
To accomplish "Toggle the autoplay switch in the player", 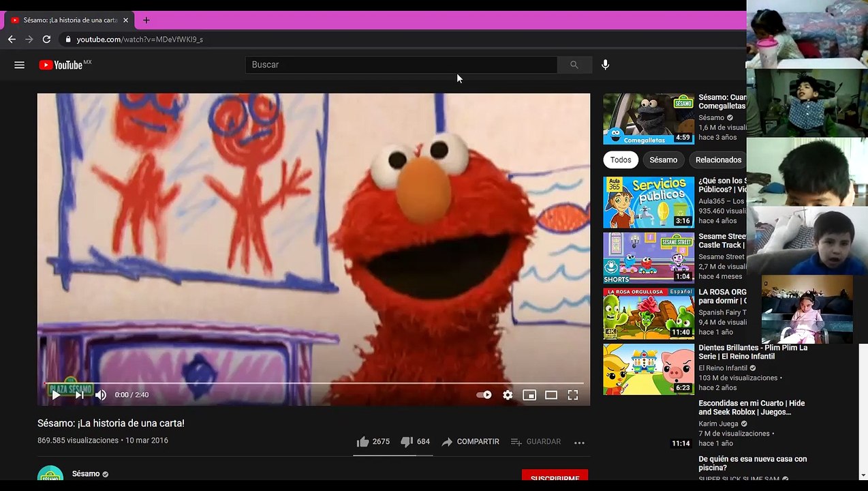I will point(484,395).
